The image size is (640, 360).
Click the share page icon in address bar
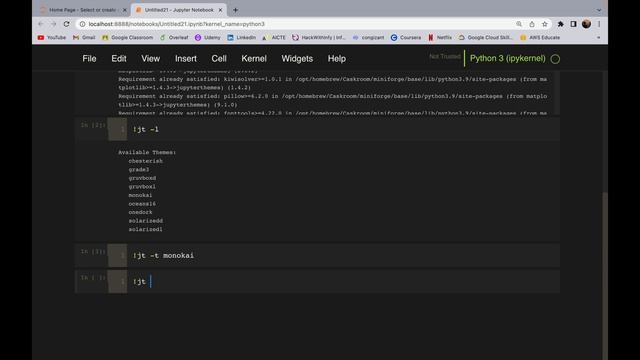tap(532, 24)
